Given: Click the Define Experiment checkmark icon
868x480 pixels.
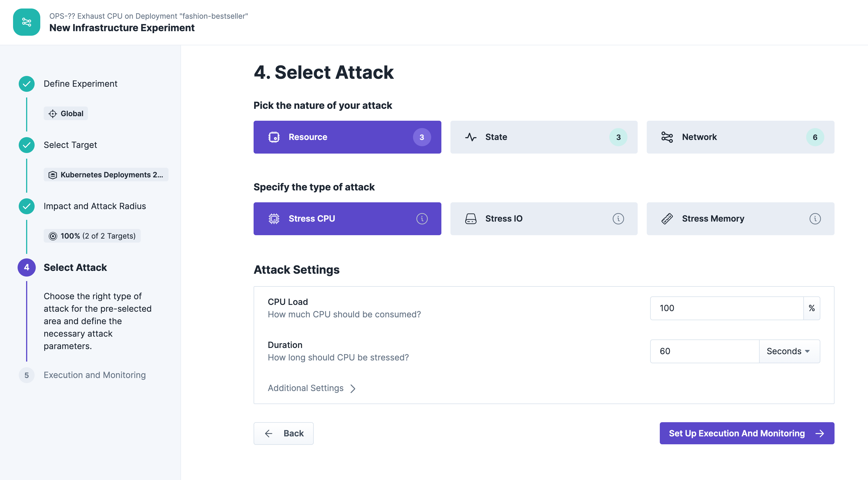Looking at the screenshot, I should (x=26, y=84).
